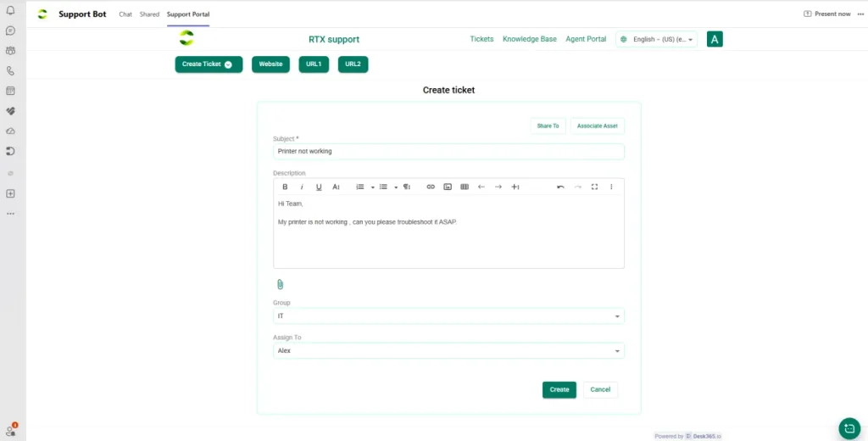Open people icon with notification badge

tap(10, 430)
